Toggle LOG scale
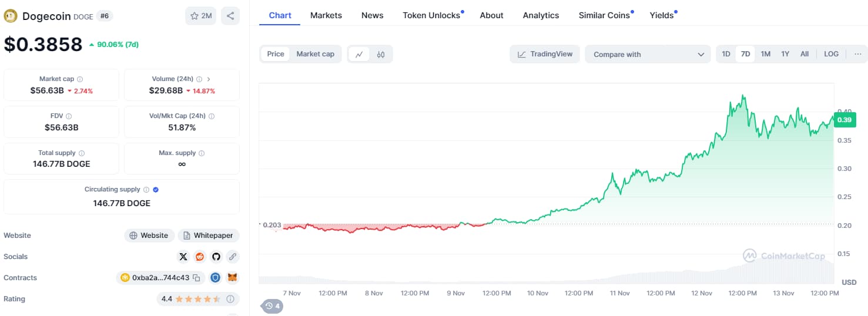Image resolution: width=868 pixels, height=316 pixels. (831, 54)
